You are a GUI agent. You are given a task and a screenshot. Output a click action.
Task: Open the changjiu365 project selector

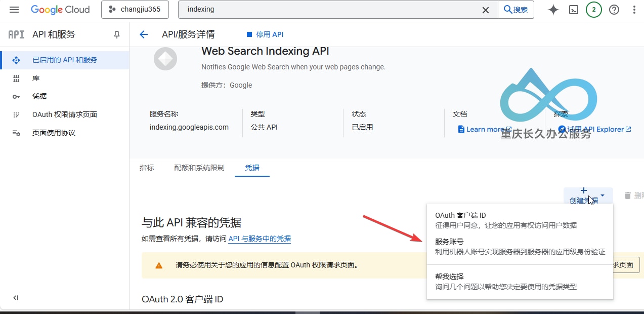[x=136, y=10]
